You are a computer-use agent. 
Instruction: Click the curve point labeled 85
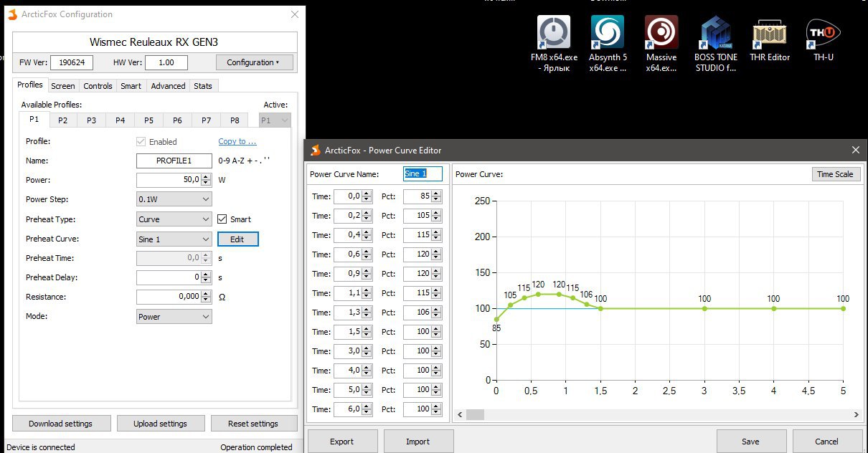pos(496,319)
